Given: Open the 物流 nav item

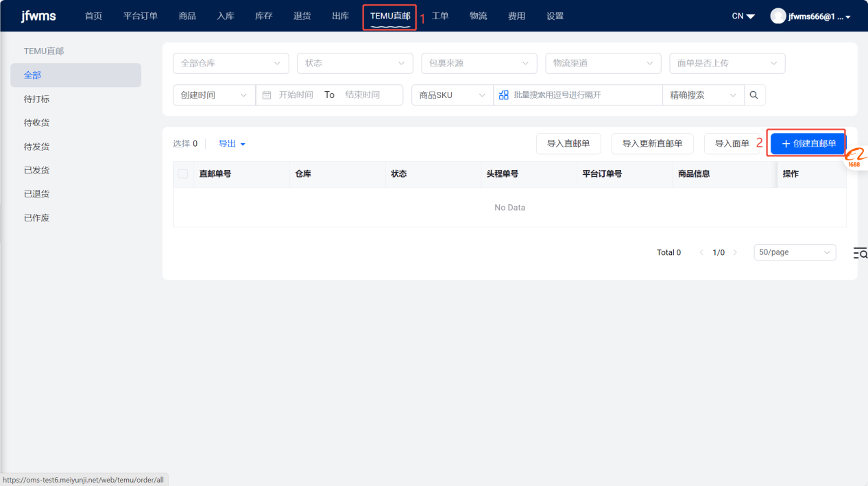Looking at the screenshot, I should (x=479, y=16).
